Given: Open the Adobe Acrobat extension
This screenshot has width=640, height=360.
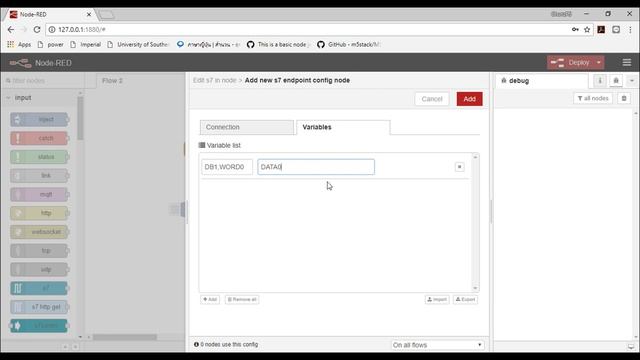Looking at the screenshot, I should 601,29.
